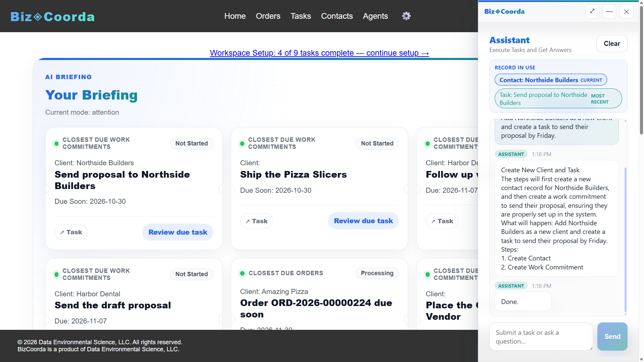Click the Ship the Pizza Slicers title
This screenshot has width=644, height=362.
pos(293,175)
